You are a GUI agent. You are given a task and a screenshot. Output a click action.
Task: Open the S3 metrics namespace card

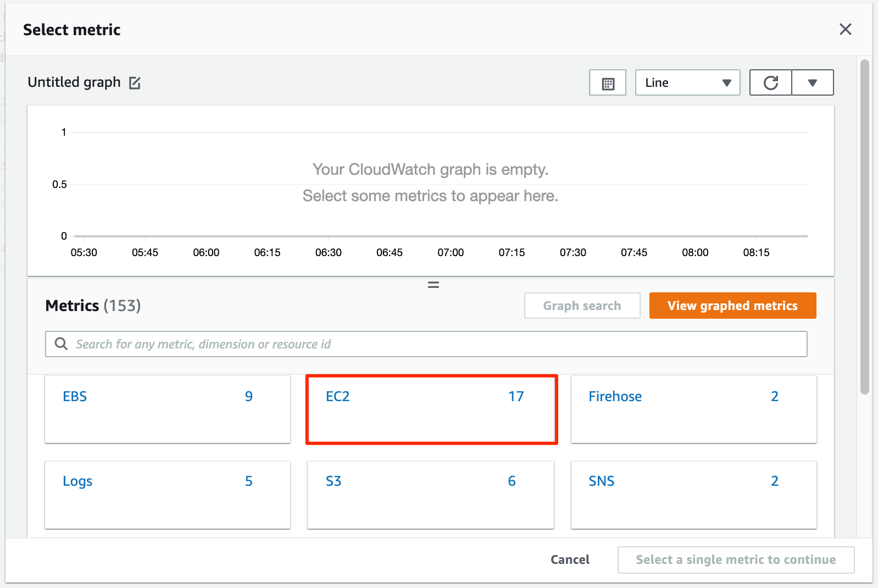431,495
